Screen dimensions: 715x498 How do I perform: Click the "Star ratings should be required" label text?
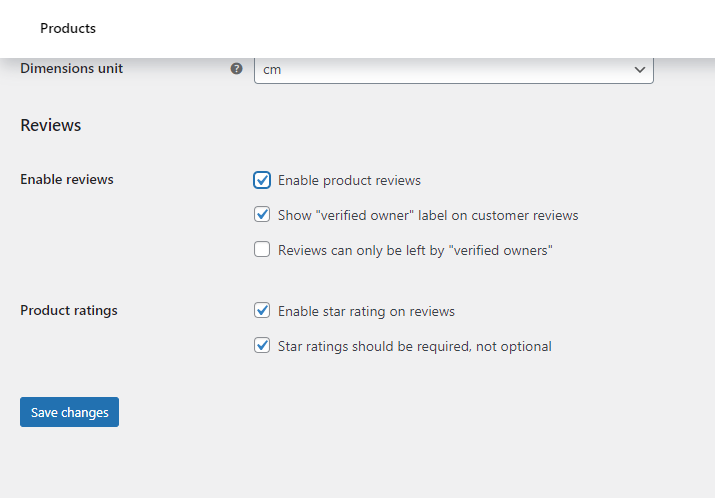click(x=414, y=347)
